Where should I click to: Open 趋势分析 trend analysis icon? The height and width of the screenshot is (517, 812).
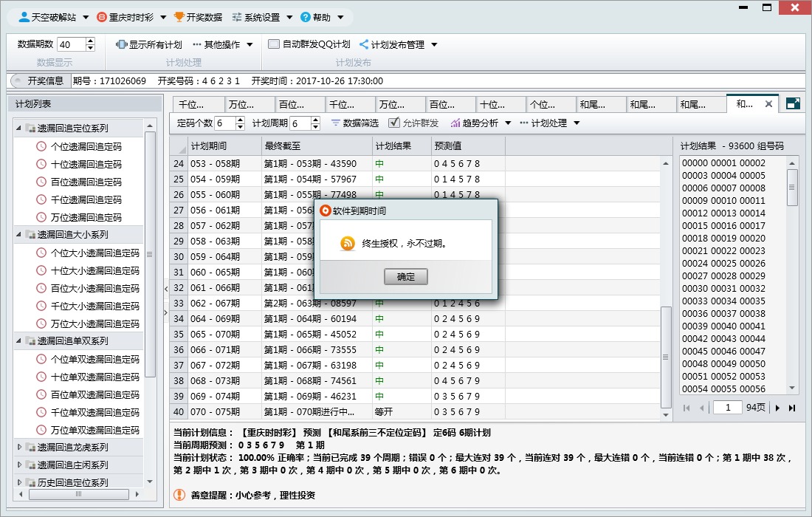pyautogui.click(x=455, y=124)
